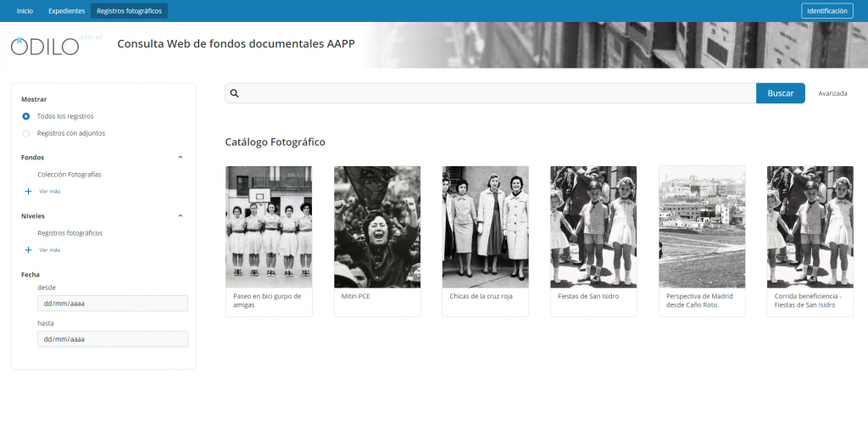Click the 'Chicas de la cruz roja' caption
Screen dimensions: 868x424
(x=481, y=296)
